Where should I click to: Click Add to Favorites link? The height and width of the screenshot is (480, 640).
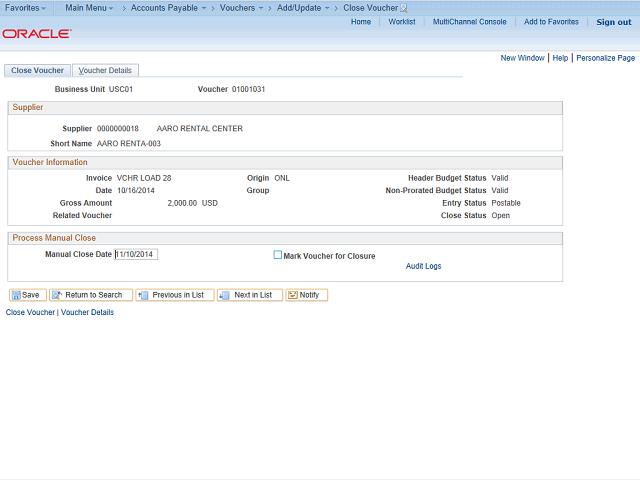[x=551, y=22]
